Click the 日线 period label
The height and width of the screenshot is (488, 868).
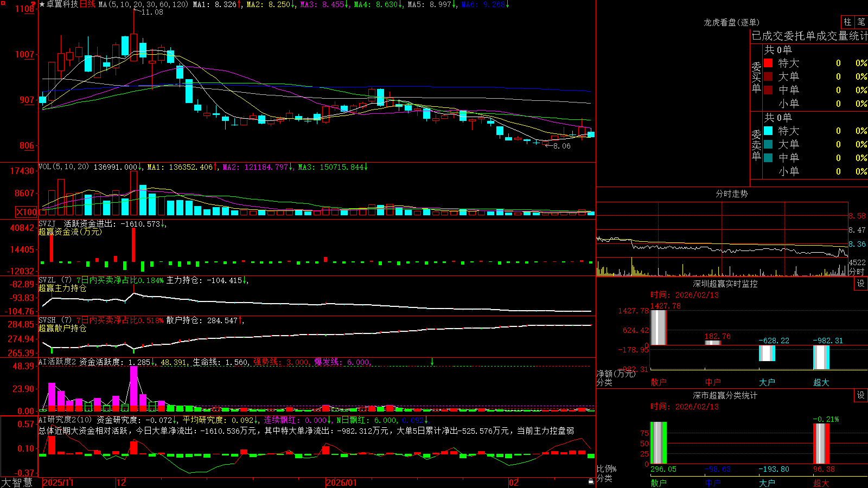[88, 4]
